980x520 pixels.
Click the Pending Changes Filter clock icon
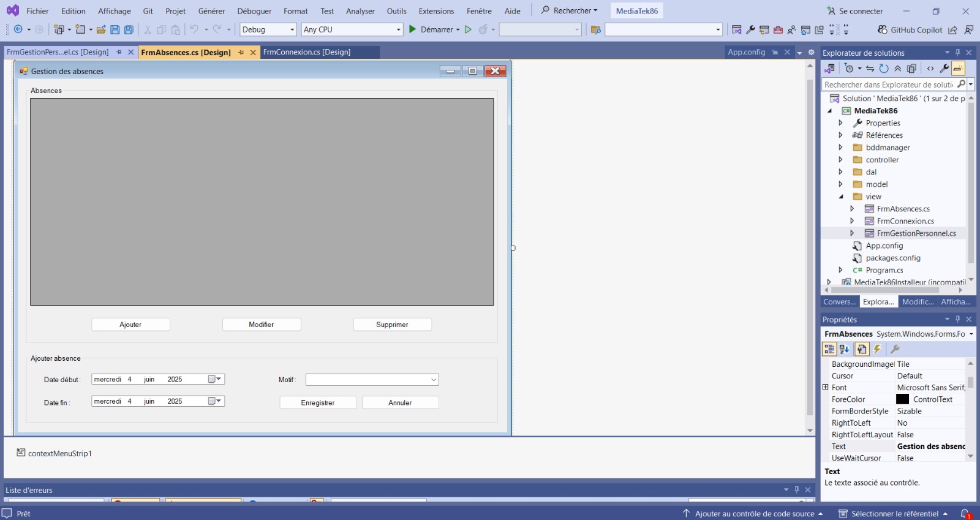pos(849,69)
